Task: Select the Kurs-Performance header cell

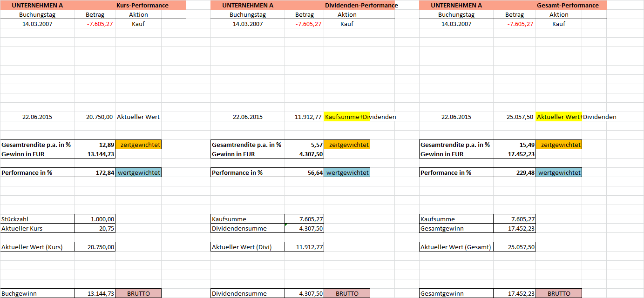Action: (x=142, y=5)
